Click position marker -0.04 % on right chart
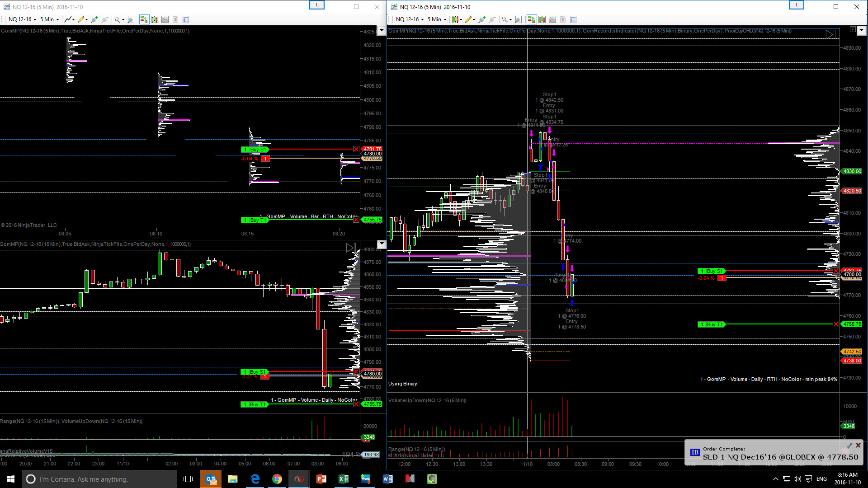Viewport: 868px width, 488px height. coord(712,278)
